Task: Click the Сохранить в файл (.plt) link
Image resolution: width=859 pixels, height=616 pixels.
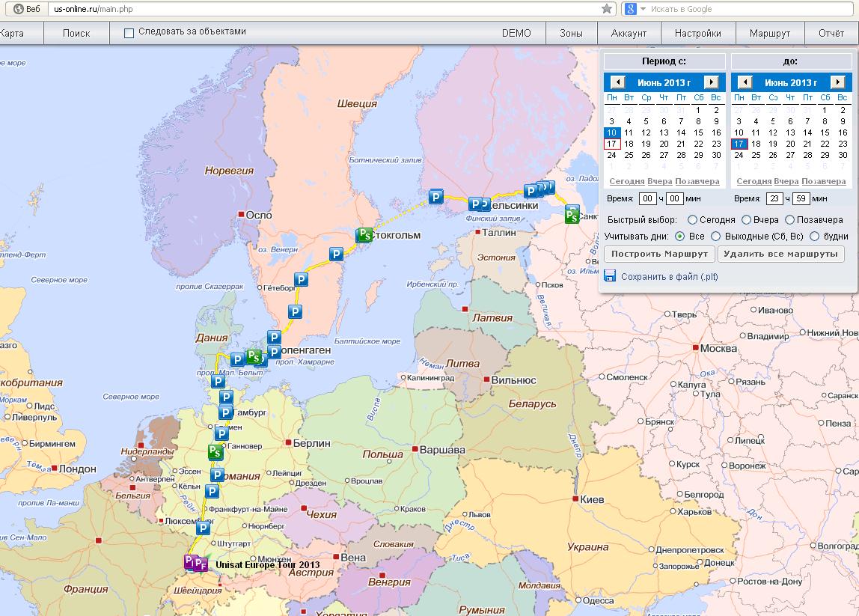Action: pyautogui.click(x=669, y=277)
